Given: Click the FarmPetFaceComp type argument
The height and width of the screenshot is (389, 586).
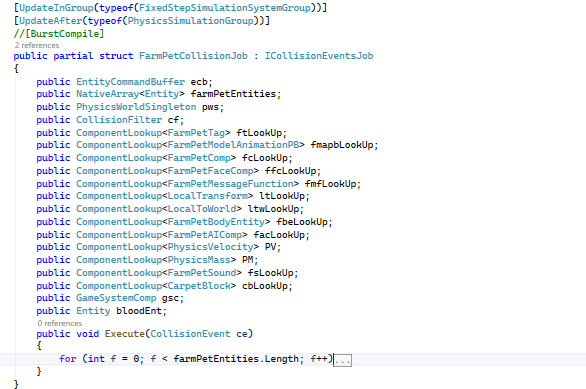Looking at the screenshot, I should (210, 171).
